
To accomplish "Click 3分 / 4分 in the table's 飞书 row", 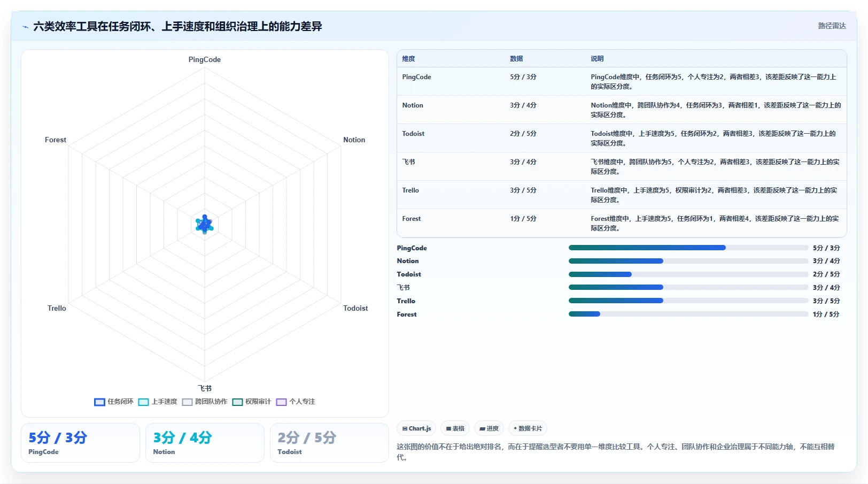I will (x=523, y=162).
